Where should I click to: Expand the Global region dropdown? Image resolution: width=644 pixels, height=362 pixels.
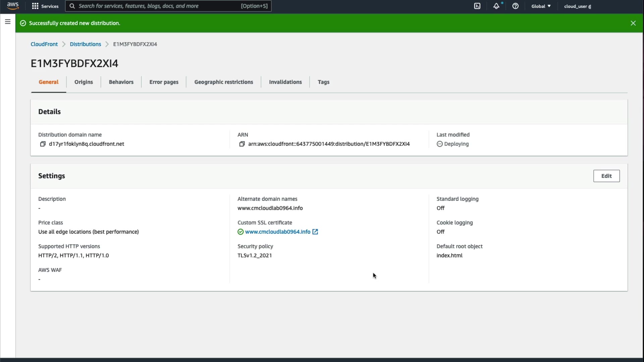coord(541,6)
